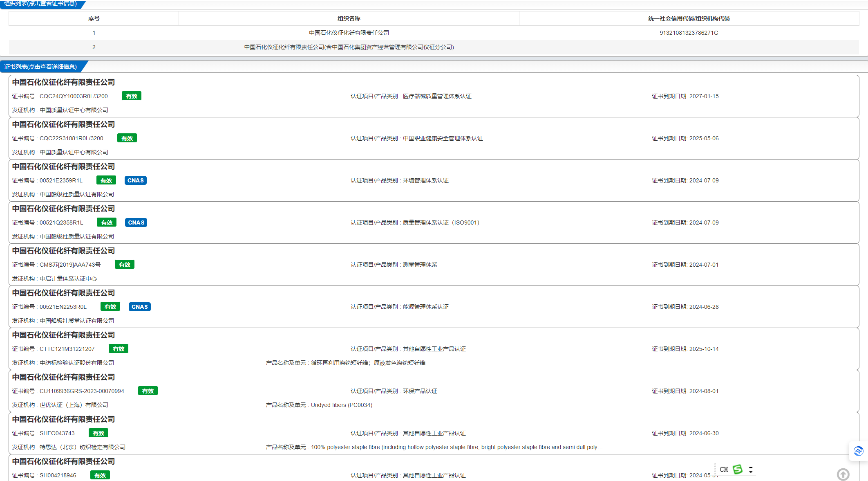Click product text 循环再利用涤纶短纤维

(x=339, y=363)
